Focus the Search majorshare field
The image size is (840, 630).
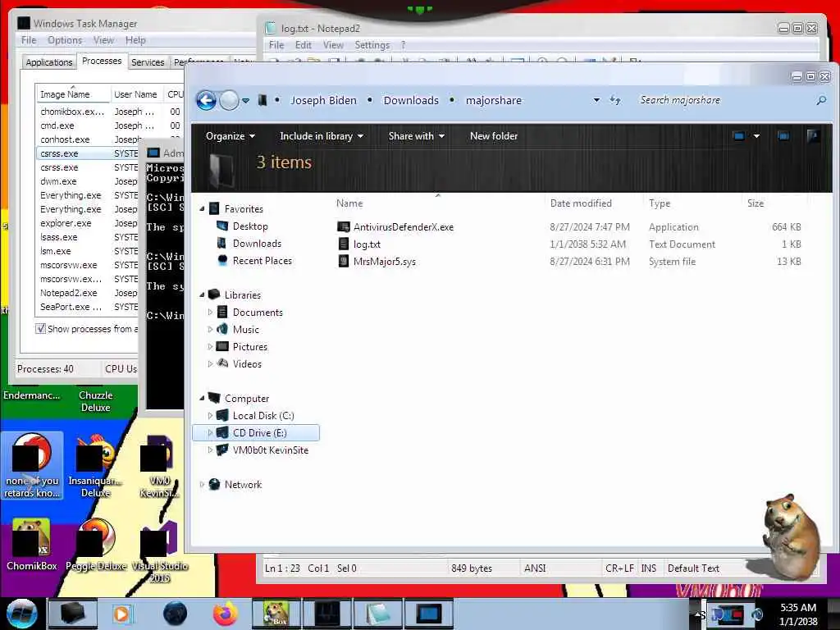click(x=724, y=100)
